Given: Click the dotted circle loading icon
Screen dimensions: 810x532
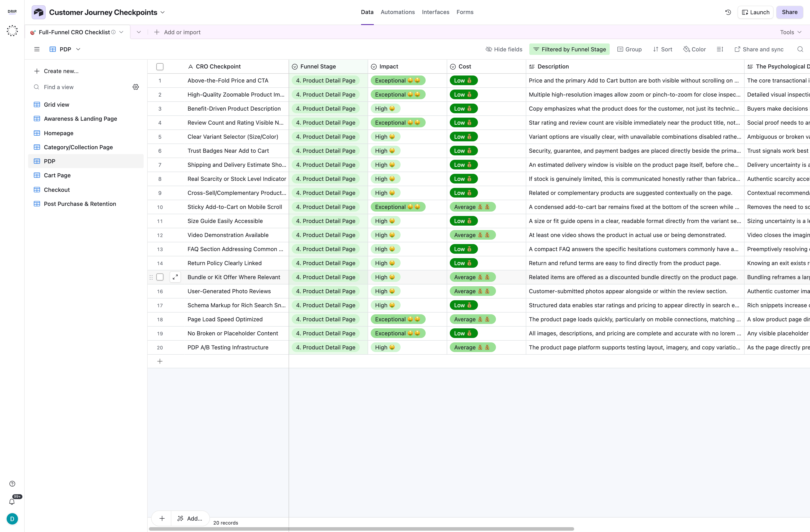Looking at the screenshot, I should pos(12,31).
